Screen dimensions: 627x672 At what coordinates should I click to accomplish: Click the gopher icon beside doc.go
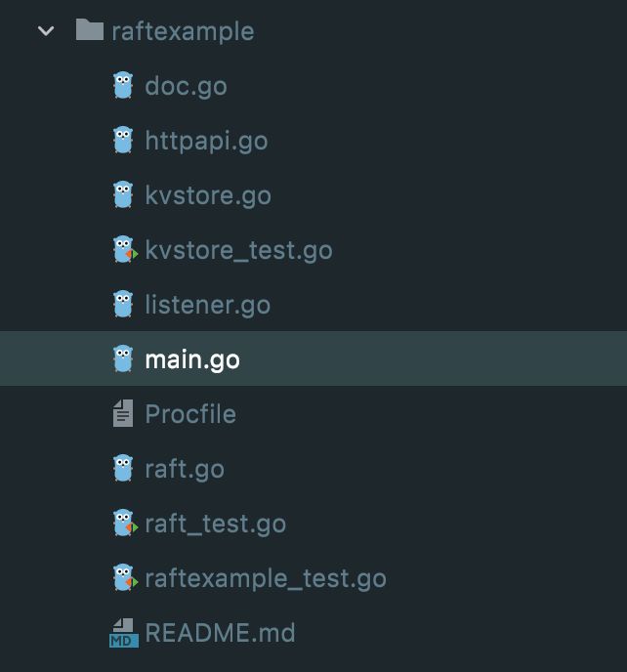click(123, 85)
